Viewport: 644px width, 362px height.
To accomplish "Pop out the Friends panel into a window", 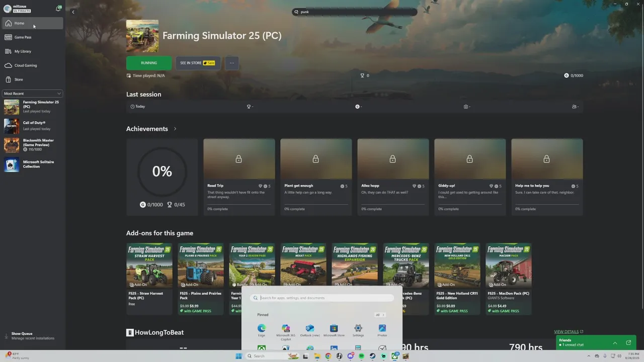I will click(628, 343).
